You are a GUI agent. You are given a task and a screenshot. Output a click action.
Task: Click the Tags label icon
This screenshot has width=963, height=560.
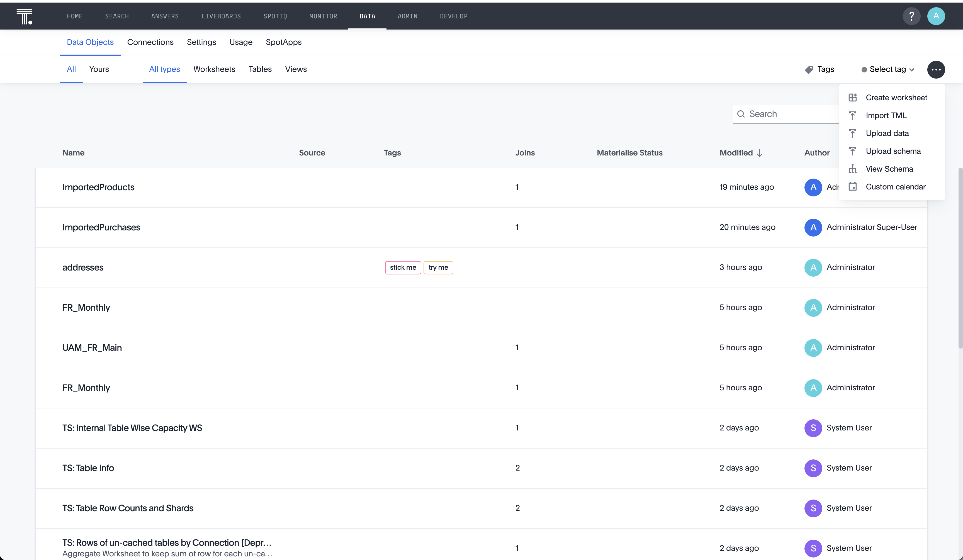coord(809,70)
